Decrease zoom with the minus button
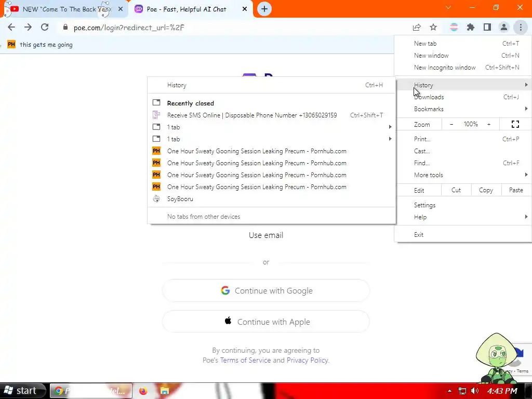The image size is (532, 399). tap(451, 124)
